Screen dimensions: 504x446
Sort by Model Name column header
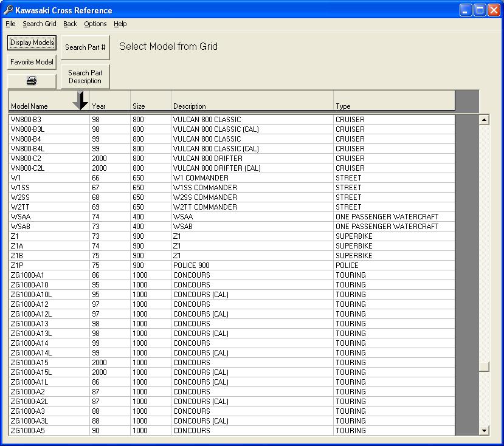tap(49, 101)
